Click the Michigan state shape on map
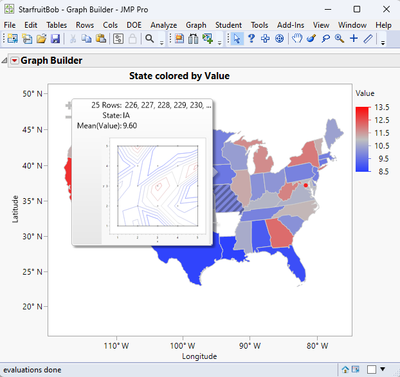The image size is (400, 377). [x=263, y=160]
